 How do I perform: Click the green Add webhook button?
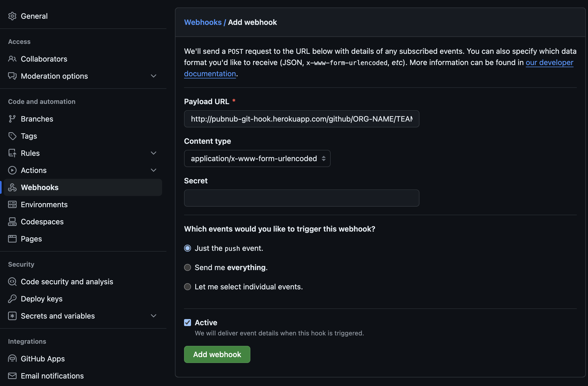point(217,354)
